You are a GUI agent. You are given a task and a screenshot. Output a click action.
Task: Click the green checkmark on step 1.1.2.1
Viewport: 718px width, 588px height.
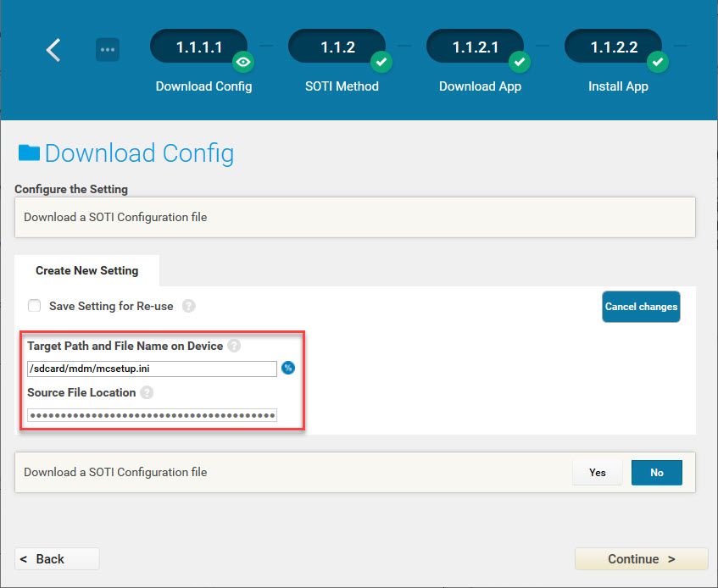click(520, 62)
